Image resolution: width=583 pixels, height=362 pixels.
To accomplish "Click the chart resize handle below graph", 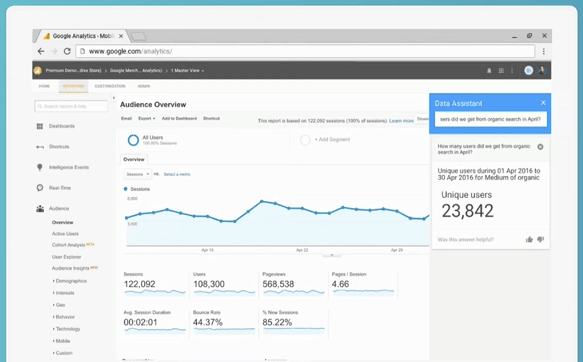I will click(331, 256).
